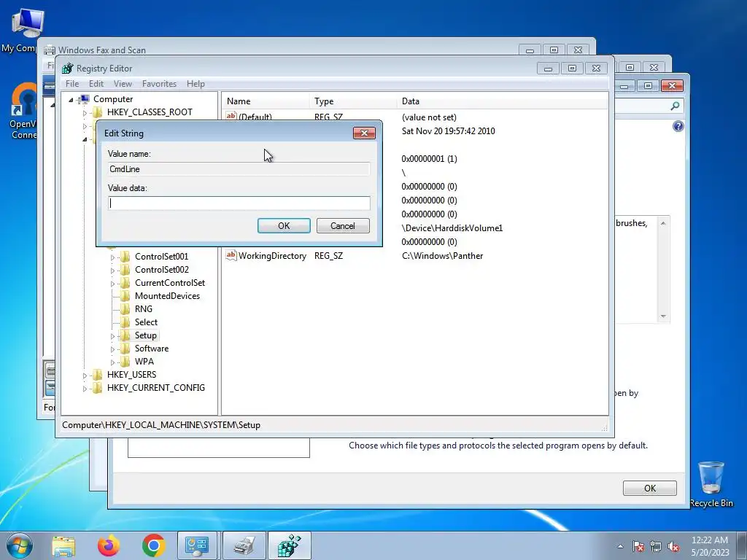Open the Edit menu in Registry Editor
This screenshot has width=747, height=560.
[96, 84]
